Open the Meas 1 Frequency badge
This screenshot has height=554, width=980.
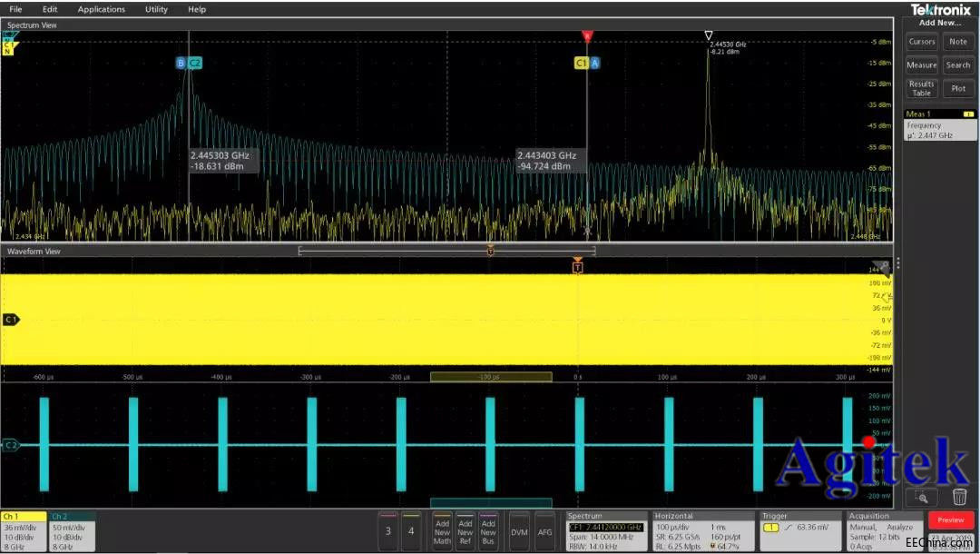(941, 125)
